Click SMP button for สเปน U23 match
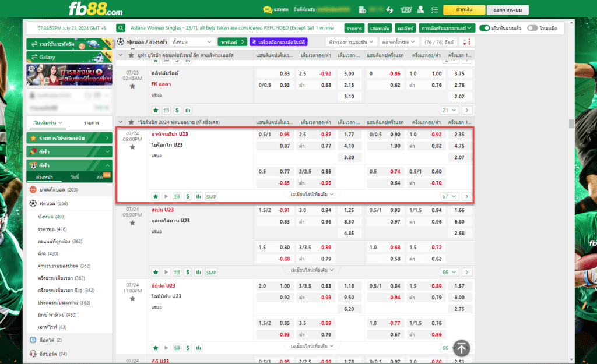The width and height of the screenshot is (597, 364). pyautogui.click(x=211, y=273)
